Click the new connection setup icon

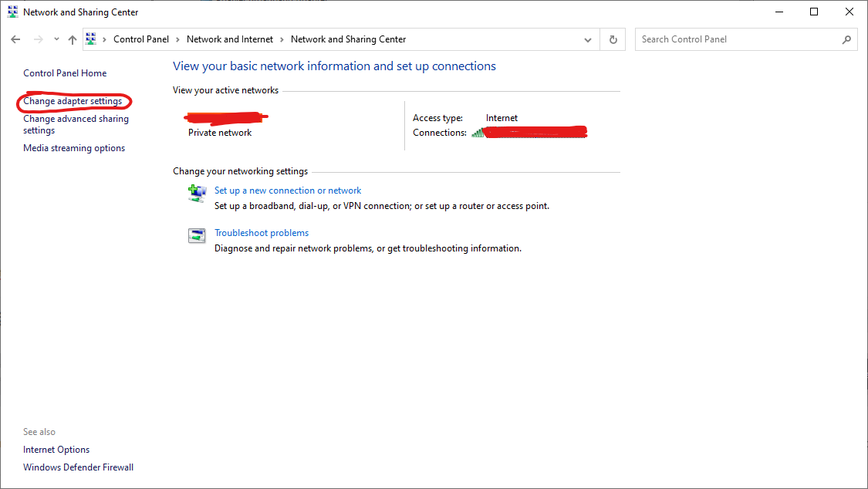pos(197,194)
